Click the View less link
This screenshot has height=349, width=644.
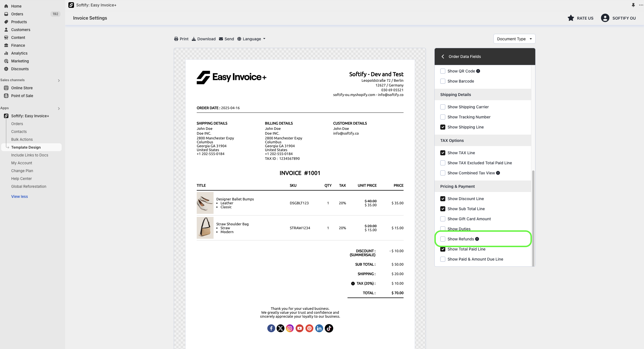click(20, 196)
